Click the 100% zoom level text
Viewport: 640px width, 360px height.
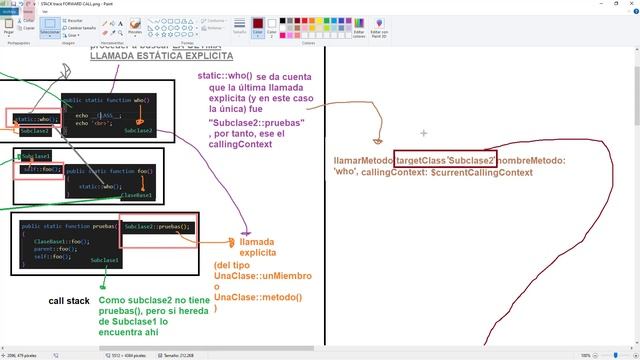click(x=585, y=356)
